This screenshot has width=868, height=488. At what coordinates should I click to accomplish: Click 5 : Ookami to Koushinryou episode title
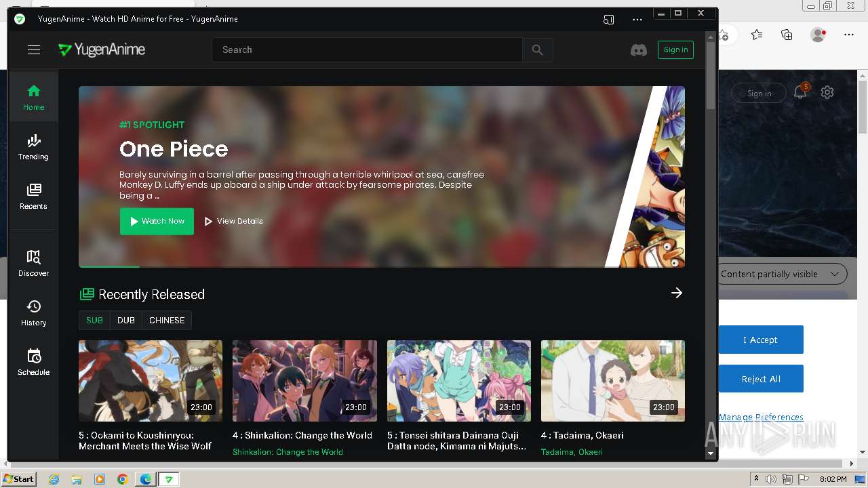[x=146, y=441]
